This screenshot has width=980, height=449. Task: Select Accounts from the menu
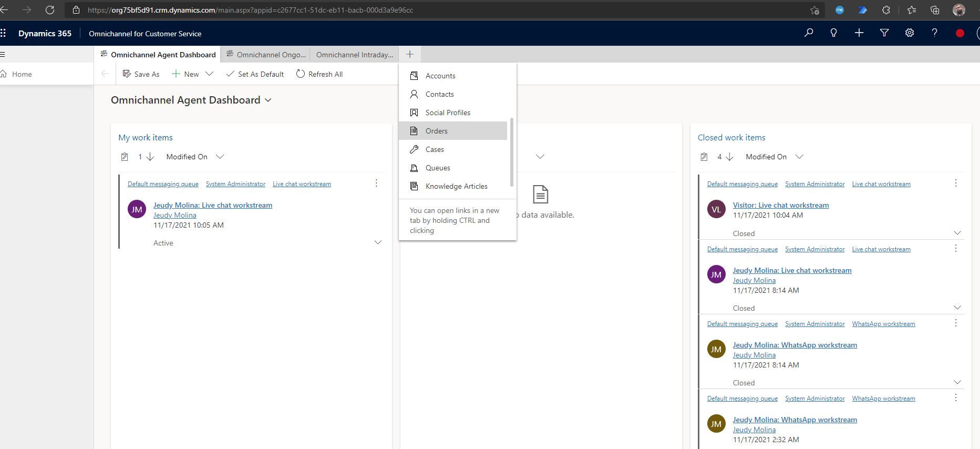pyautogui.click(x=453, y=76)
